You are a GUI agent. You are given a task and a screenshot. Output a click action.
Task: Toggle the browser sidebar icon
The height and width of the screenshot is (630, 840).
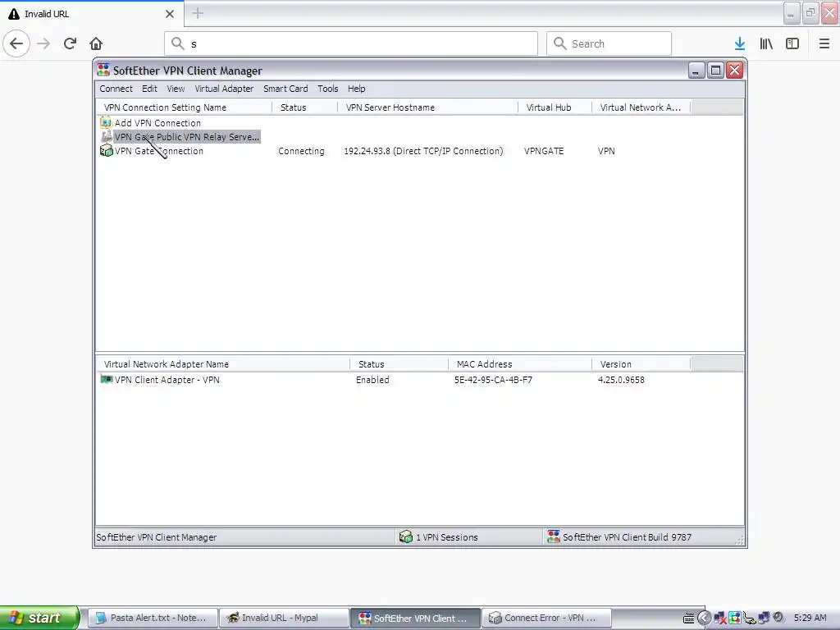[792, 43]
